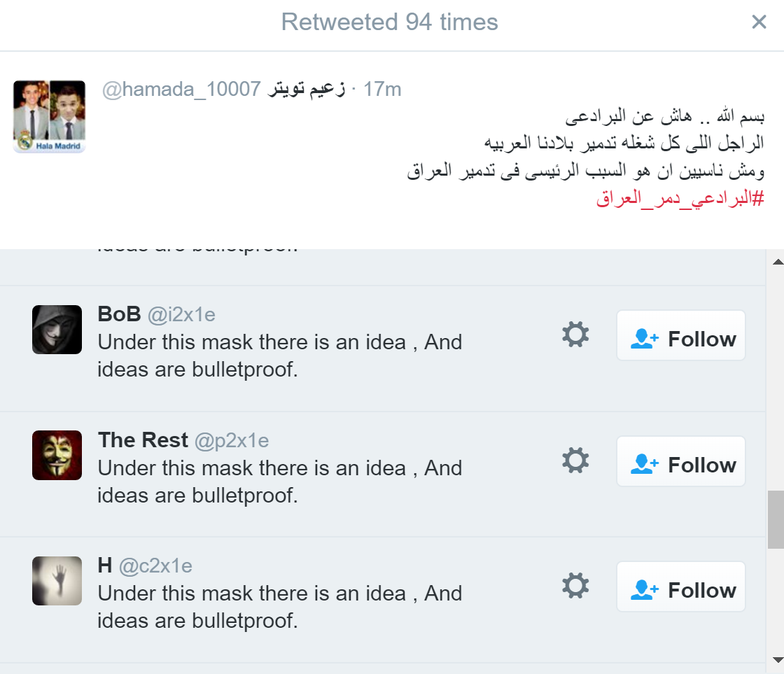Image resolution: width=784 pixels, height=674 pixels.
Task: Click the scrollbar up arrow
Action: click(x=777, y=261)
